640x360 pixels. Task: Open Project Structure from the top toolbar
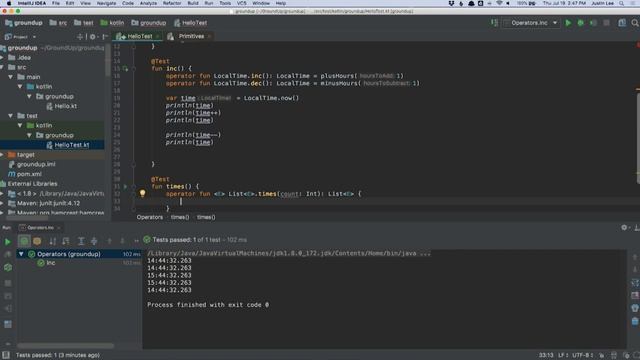(x=622, y=23)
